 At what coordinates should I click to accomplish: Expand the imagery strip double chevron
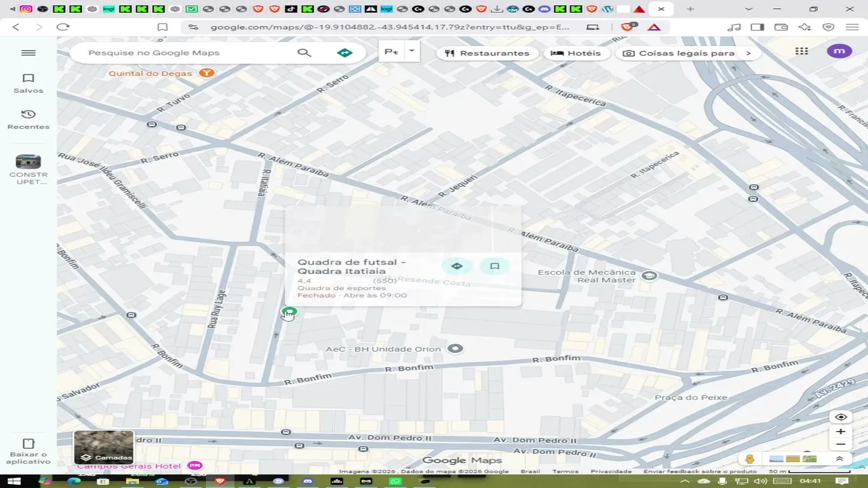pyautogui.click(x=839, y=459)
